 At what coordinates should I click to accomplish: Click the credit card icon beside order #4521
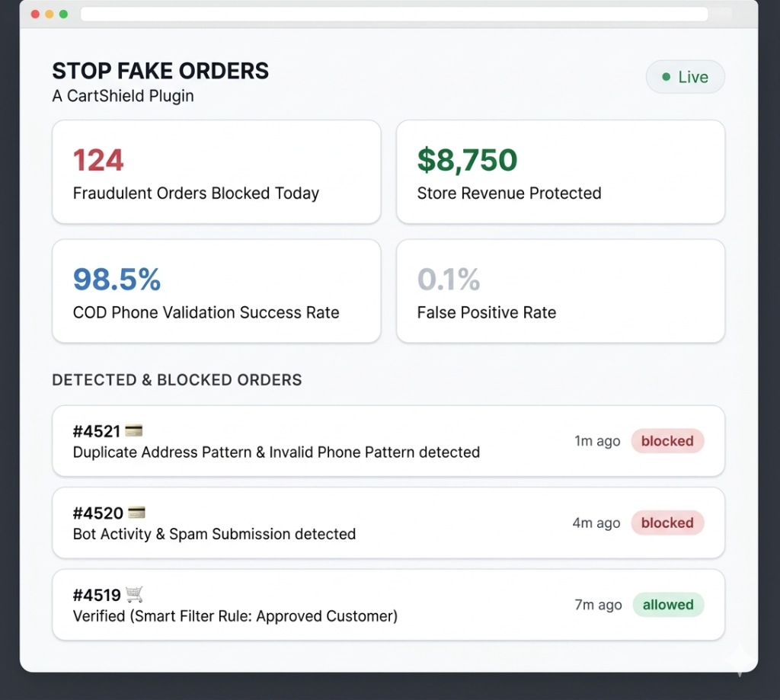pos(134,431)
